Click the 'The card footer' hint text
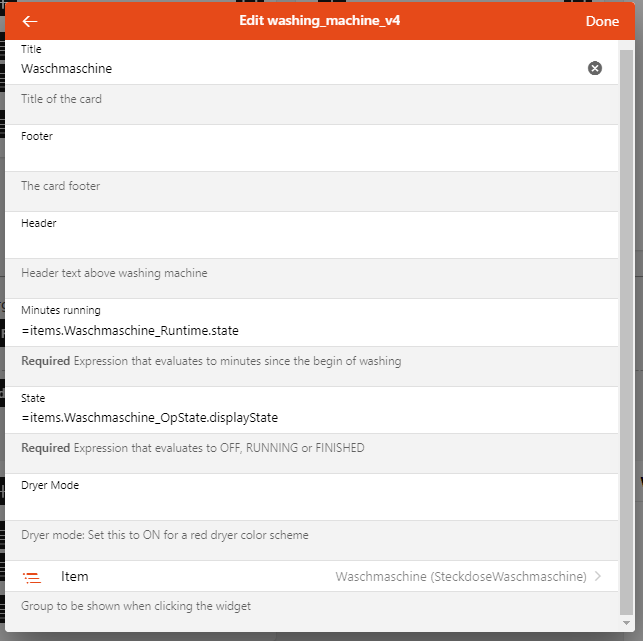 [61, 186]
